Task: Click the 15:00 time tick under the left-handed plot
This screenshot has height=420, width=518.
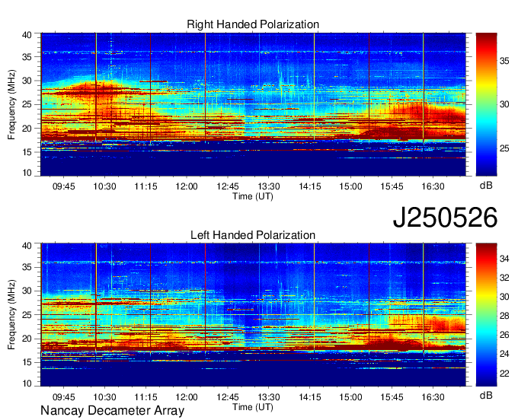Action: 351,396
